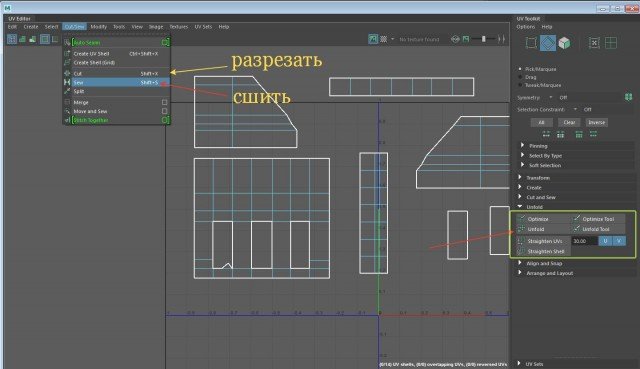Click the Optimize icon in Unfold section
This screenshot has height=369, width=640.
(x=521, y=219)
